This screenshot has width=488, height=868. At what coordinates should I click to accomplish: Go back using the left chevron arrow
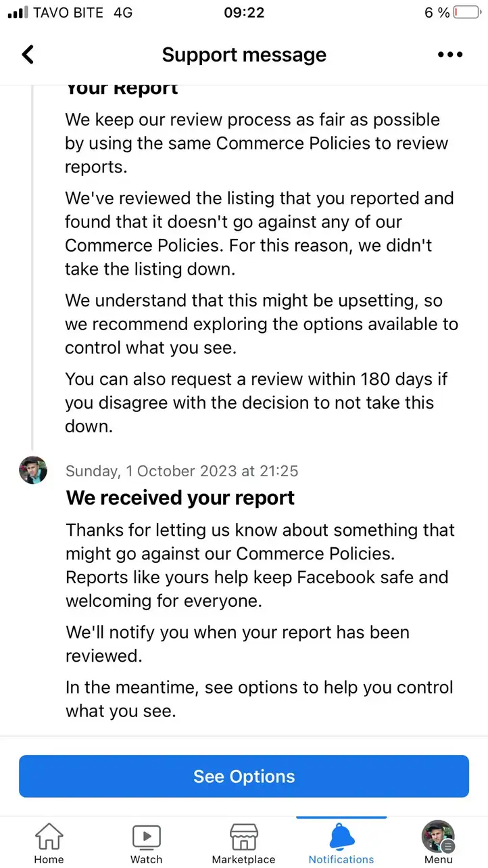(x=28, y=54)
